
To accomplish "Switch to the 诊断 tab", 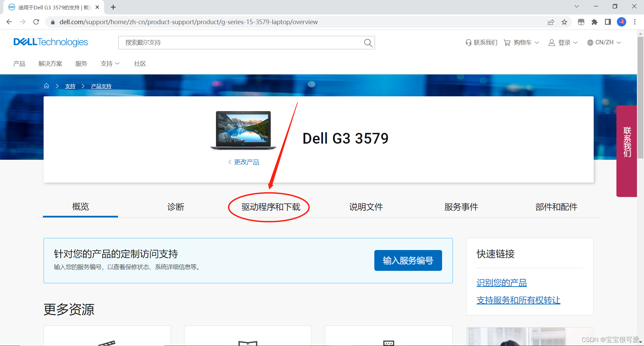I will coord(176,207).
